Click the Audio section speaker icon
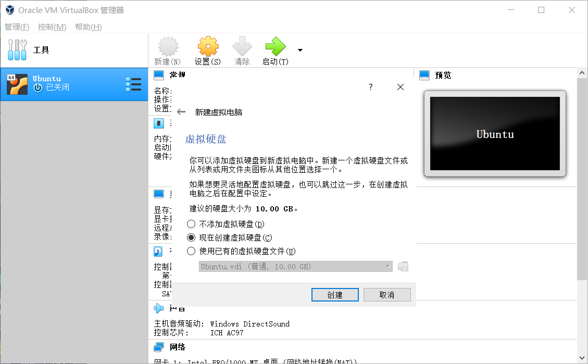 pos(159,308)
